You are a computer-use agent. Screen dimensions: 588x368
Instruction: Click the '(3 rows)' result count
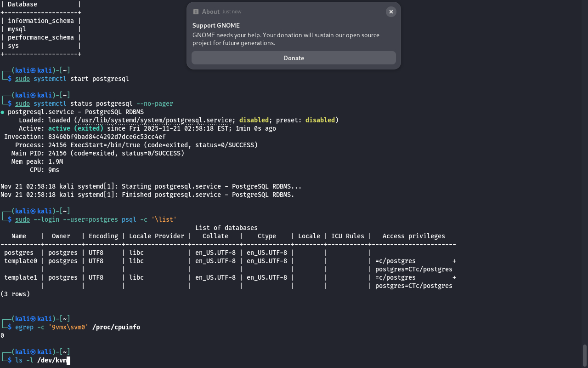coord(15,294)
